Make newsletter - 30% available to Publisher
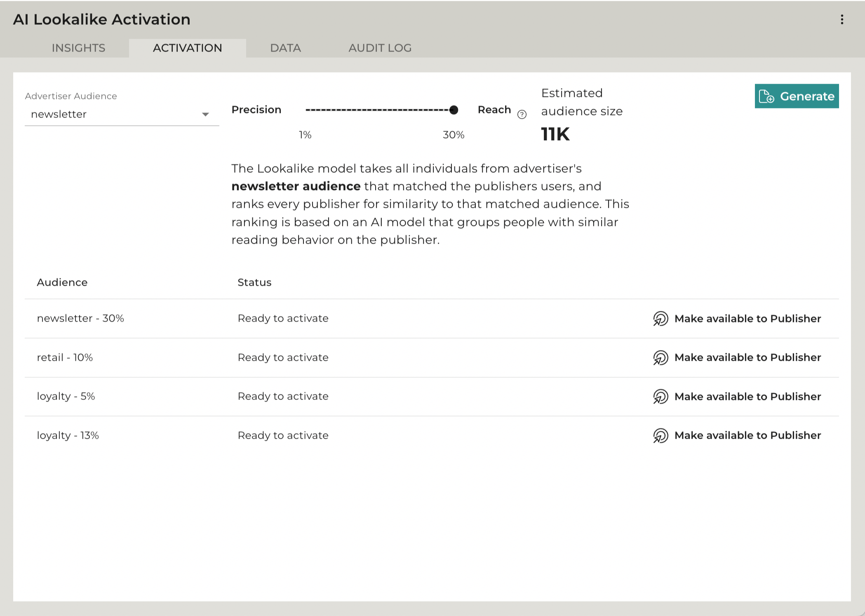The width and height of the screenshot is (865, 616). tap(737, 319)
